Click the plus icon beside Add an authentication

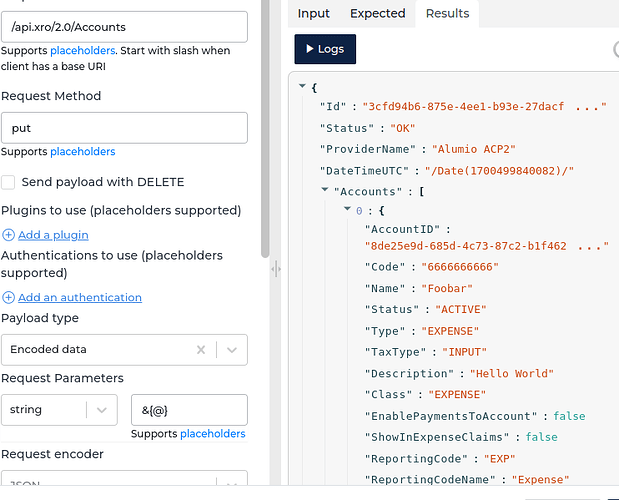click(x=8, y=298)
